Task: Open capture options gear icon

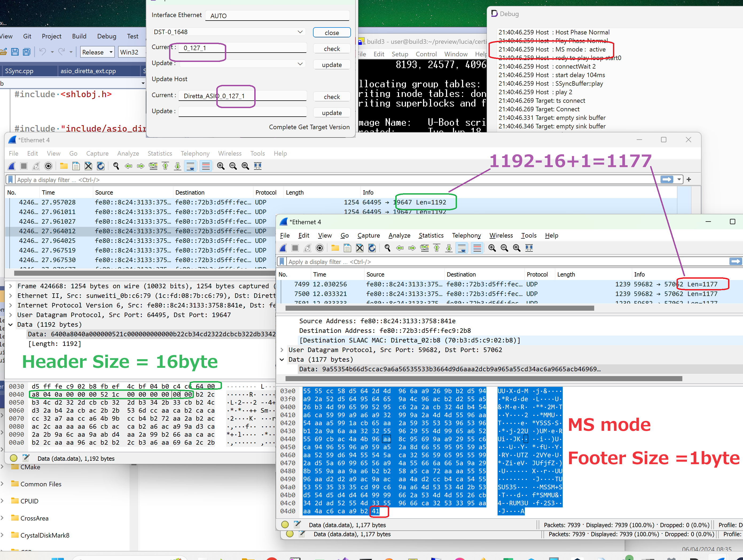Action: click(320, 248)
